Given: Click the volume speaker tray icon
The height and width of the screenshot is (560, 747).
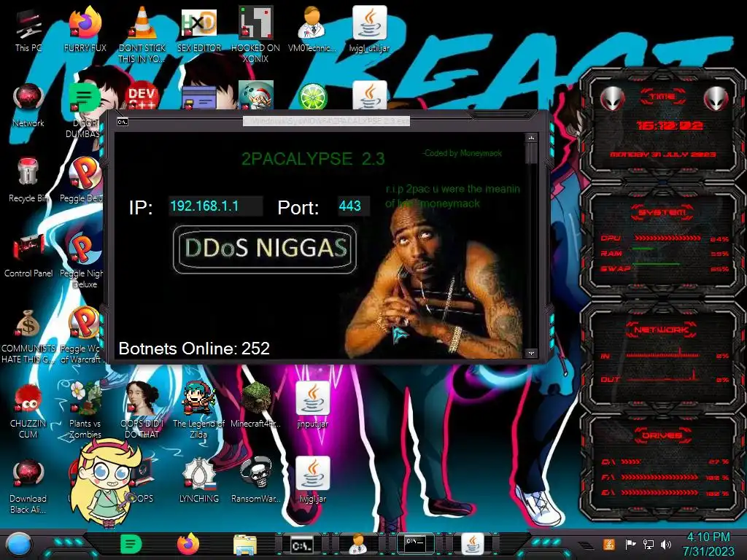Looking at the screenshot, I should pos(666,544).
